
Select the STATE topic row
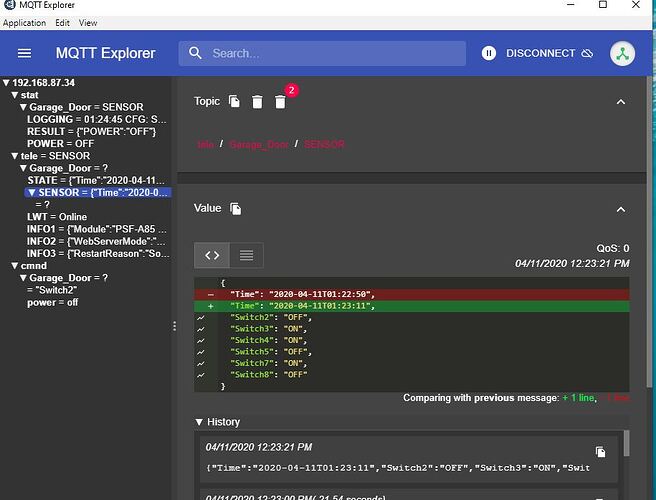tap(96, 180)
